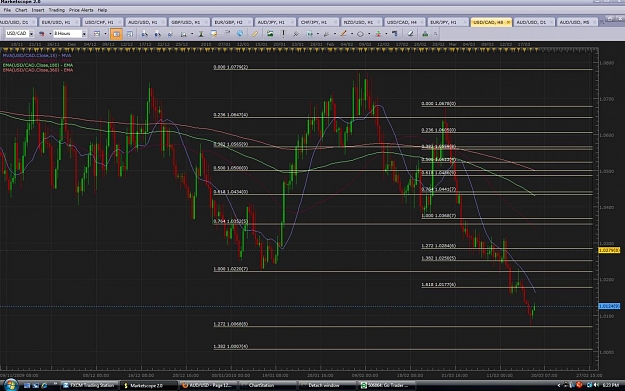Image resolution: width=625 pixels, height=391 pixels.
Task: Expand the arrows marker dropdown arrow
Action: [x=386, y=34]
